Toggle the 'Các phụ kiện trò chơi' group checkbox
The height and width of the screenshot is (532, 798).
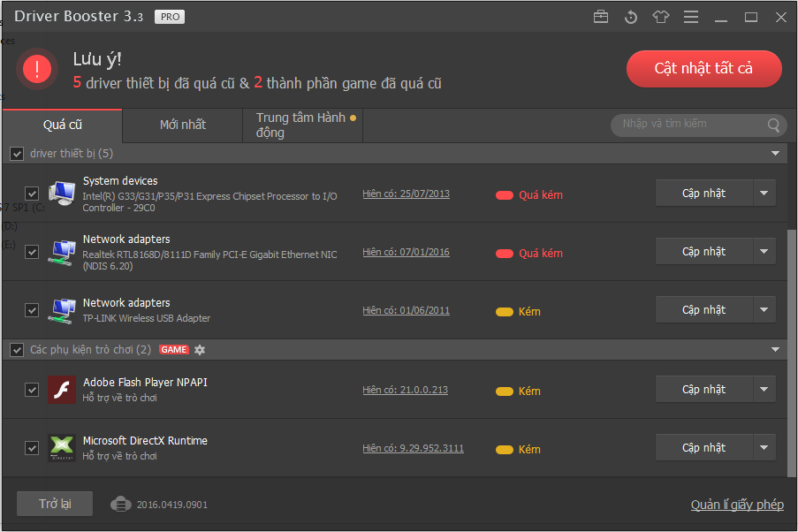17,350
